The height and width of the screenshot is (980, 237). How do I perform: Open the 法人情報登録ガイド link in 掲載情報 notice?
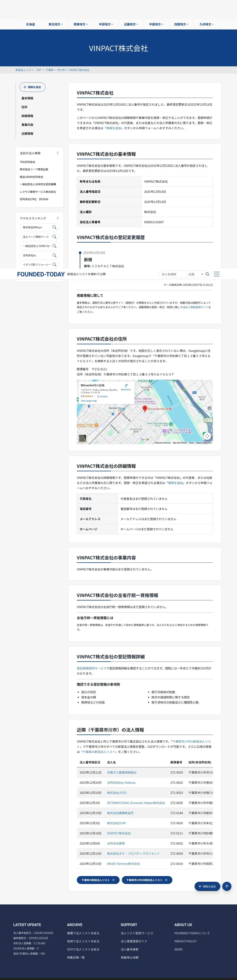coord(197,307)
